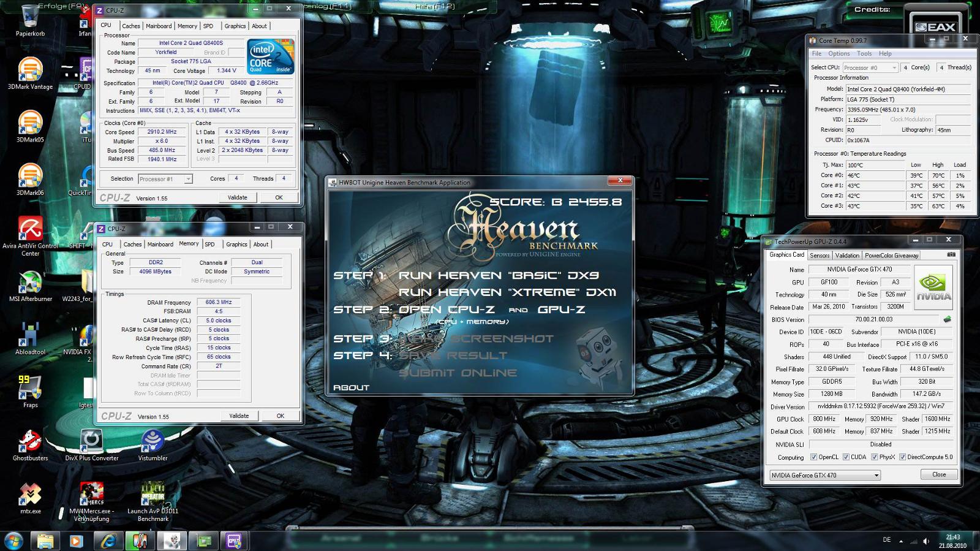Open the Abloadtool desktop icon
Image resolution: width=980 pixels, height=551 pixels.
pyautogui.click(x=30, y=339)
